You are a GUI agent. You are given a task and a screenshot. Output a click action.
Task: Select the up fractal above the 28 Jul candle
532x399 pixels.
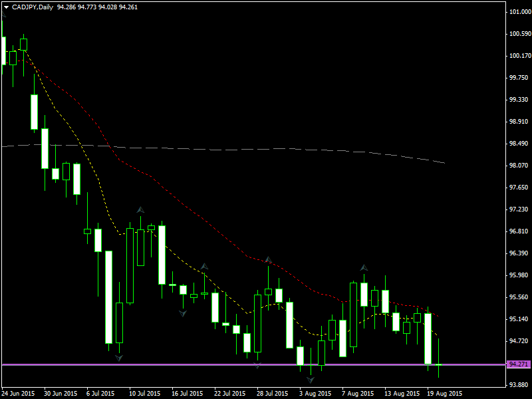pos(269,260)
